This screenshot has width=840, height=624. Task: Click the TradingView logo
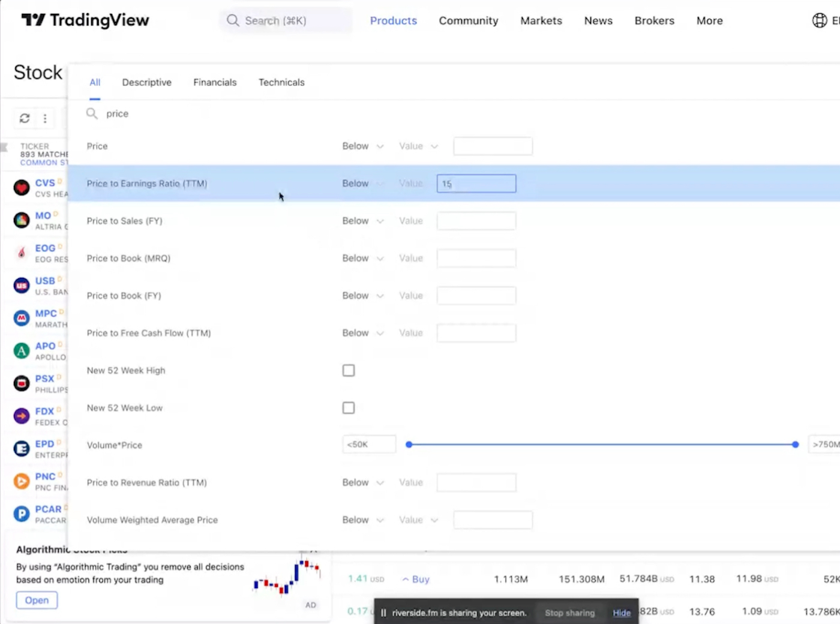coord(85,20)
